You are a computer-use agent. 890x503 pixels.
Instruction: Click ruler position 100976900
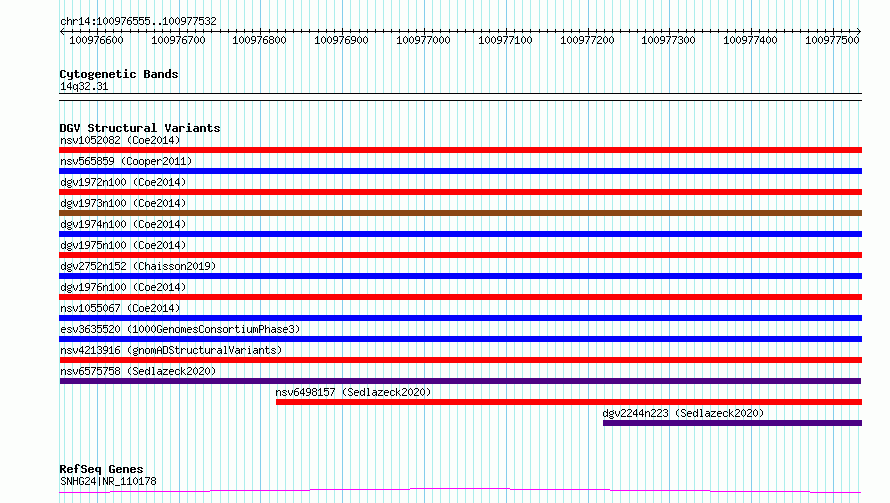(341, 40)
